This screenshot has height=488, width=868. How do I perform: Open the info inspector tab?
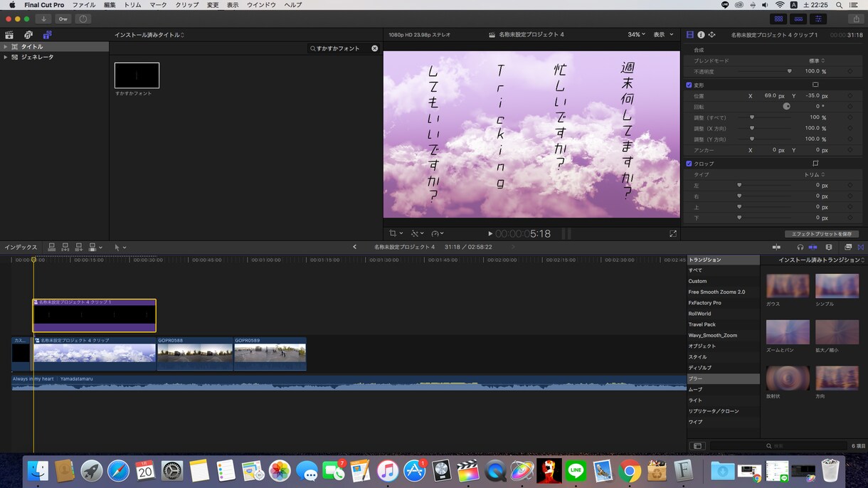[701, 34]
